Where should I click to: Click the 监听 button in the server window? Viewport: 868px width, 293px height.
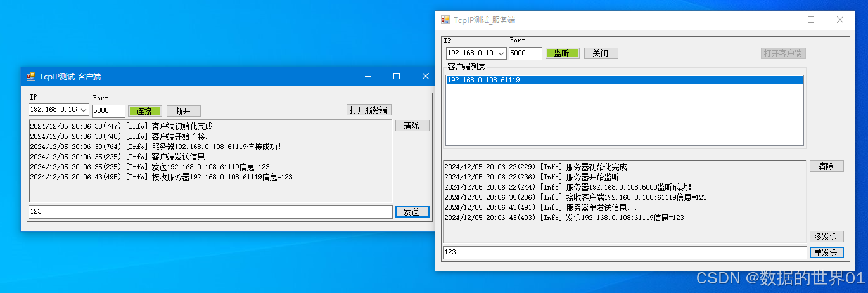(x=562, y=53)
